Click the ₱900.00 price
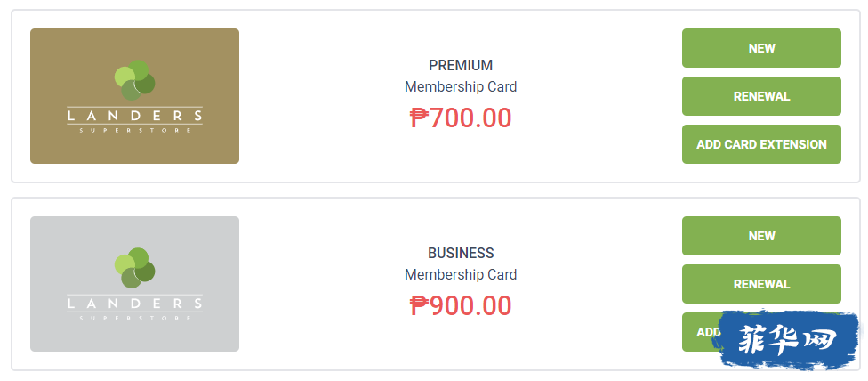 461,305
